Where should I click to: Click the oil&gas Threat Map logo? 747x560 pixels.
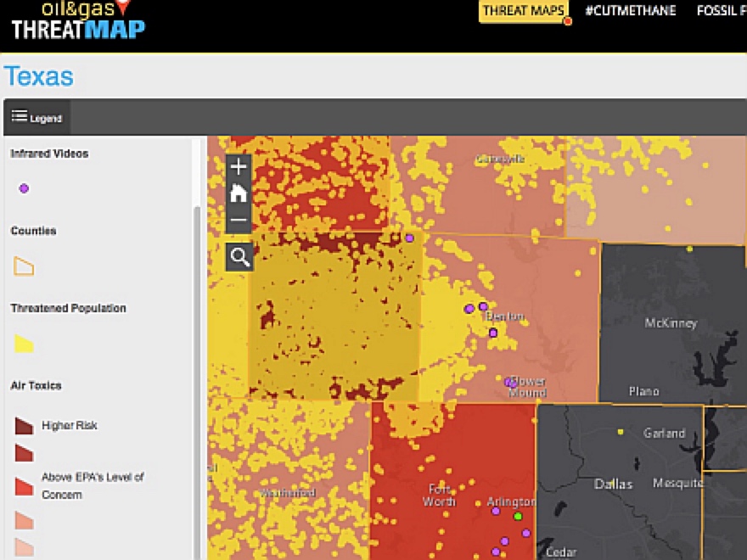coord(78,20)
